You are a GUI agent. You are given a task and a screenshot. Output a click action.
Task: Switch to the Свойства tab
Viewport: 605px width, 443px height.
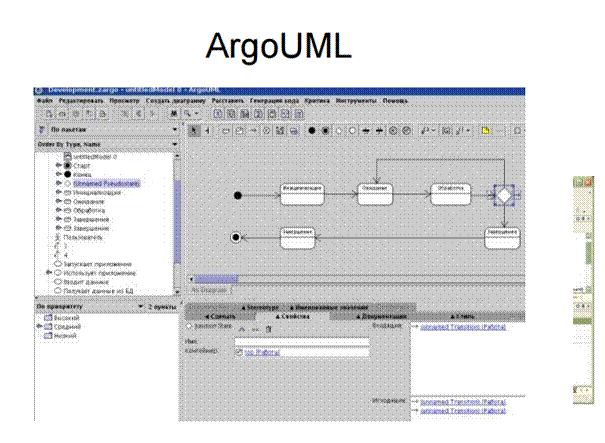(x=293, y=316)
